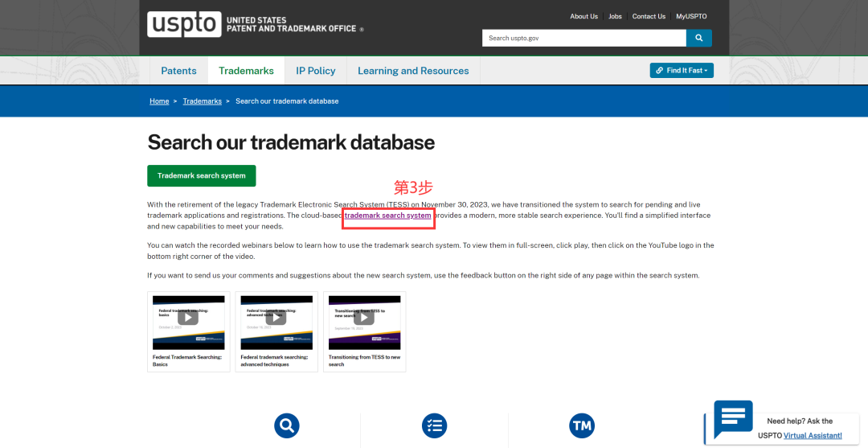Click the green Trademark search system button

tap(202, 175)
